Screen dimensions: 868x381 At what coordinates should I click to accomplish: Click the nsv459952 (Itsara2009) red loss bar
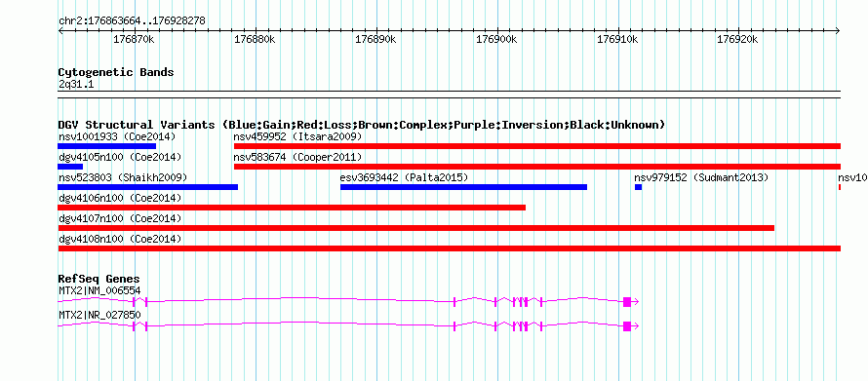tap(537, 146)
